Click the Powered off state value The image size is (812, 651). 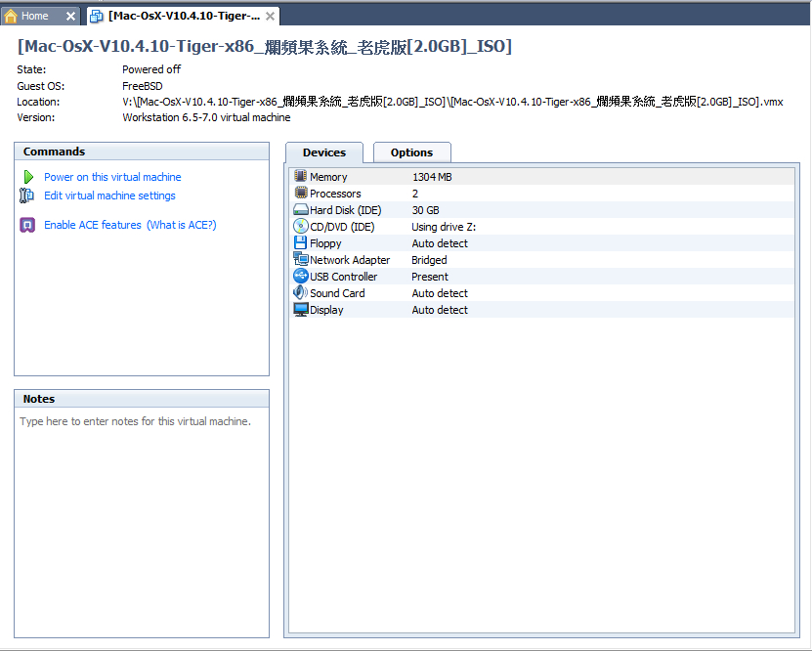point(151,69)
